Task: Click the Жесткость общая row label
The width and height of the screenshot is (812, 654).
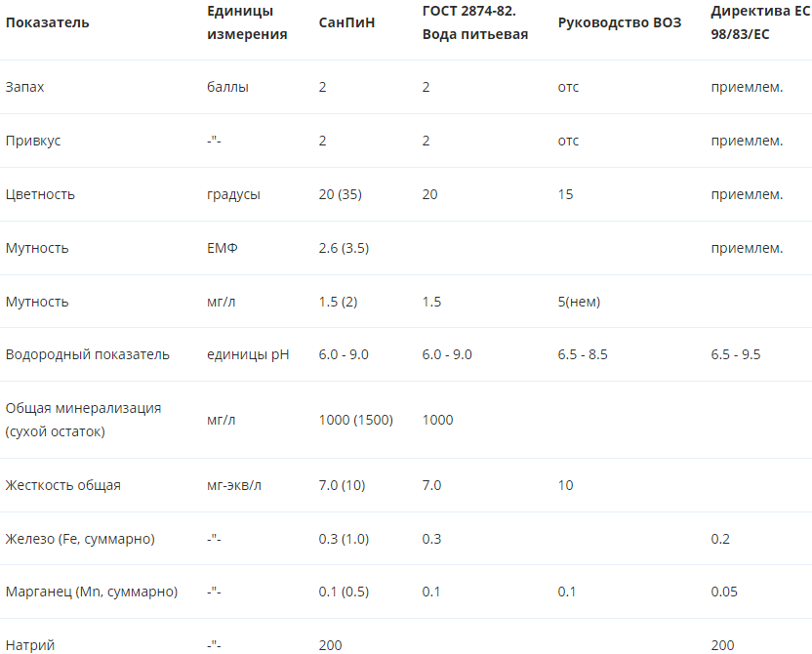Action: [63, 486]
